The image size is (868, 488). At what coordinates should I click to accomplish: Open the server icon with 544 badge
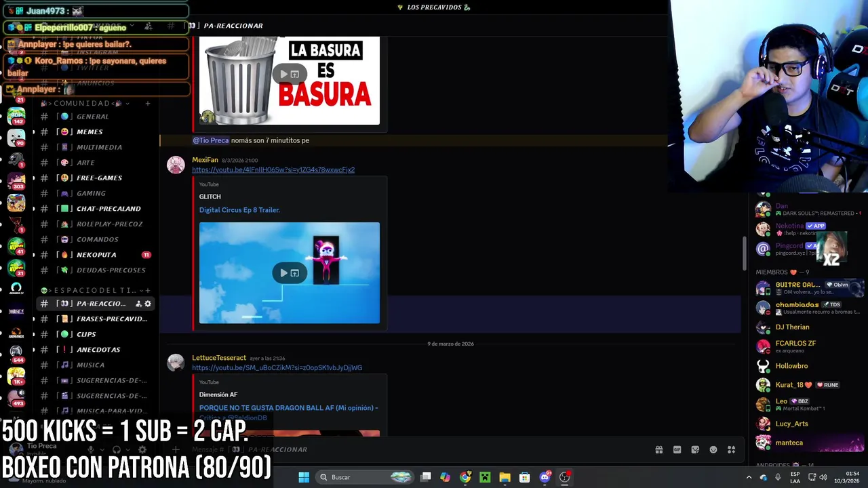point(16,354)
